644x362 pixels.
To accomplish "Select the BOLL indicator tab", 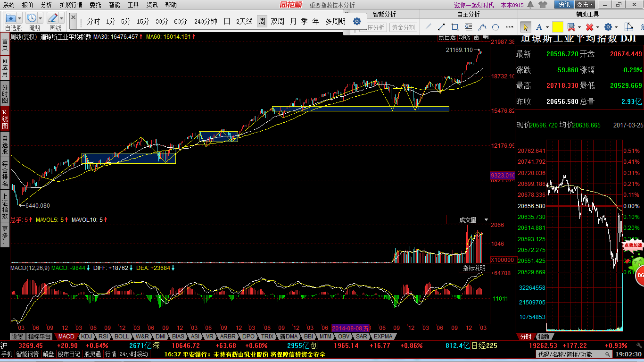I will [x=121, y=337].
